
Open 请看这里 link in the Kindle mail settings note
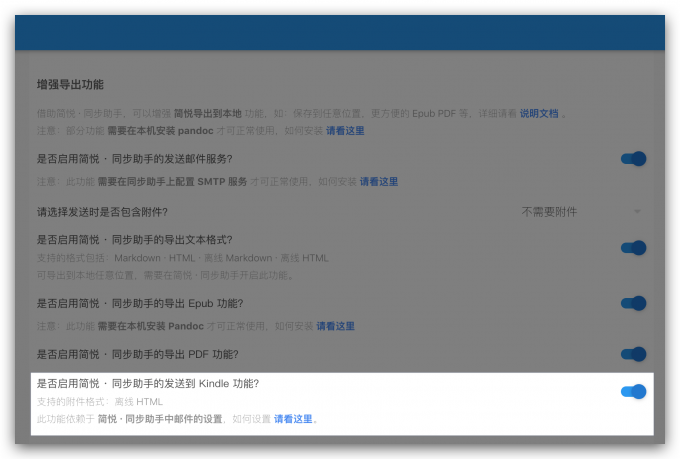(x=293, y=419)
